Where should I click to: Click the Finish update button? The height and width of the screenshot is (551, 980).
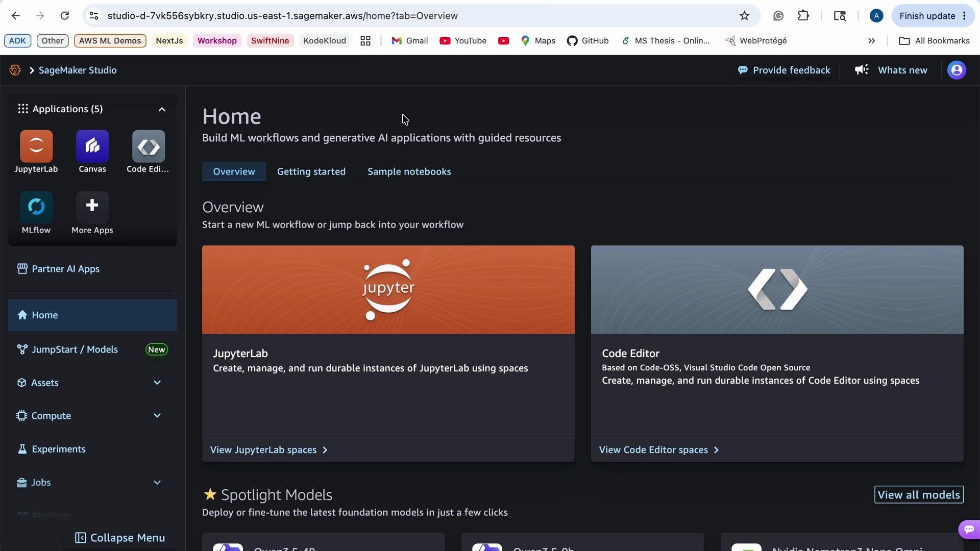click(x=927, y=16)
